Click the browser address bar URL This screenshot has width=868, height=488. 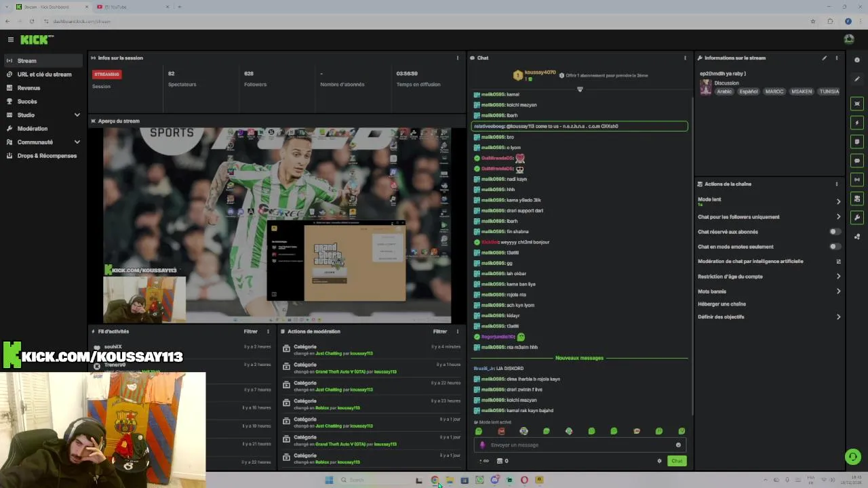81,21
